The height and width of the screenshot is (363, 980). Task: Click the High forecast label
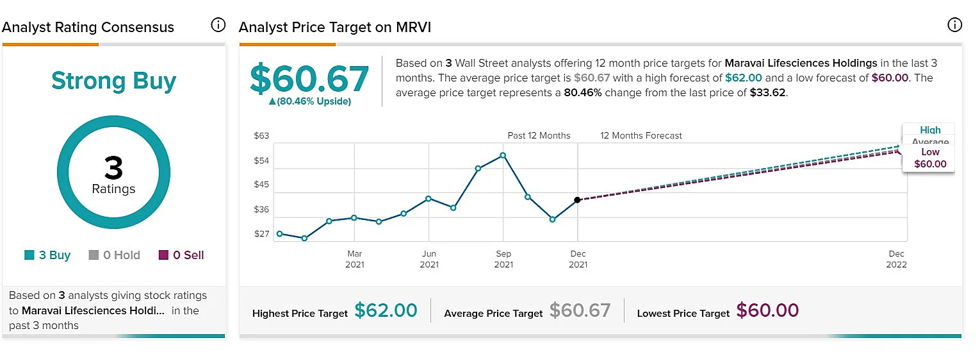click(x=930, y=130)
